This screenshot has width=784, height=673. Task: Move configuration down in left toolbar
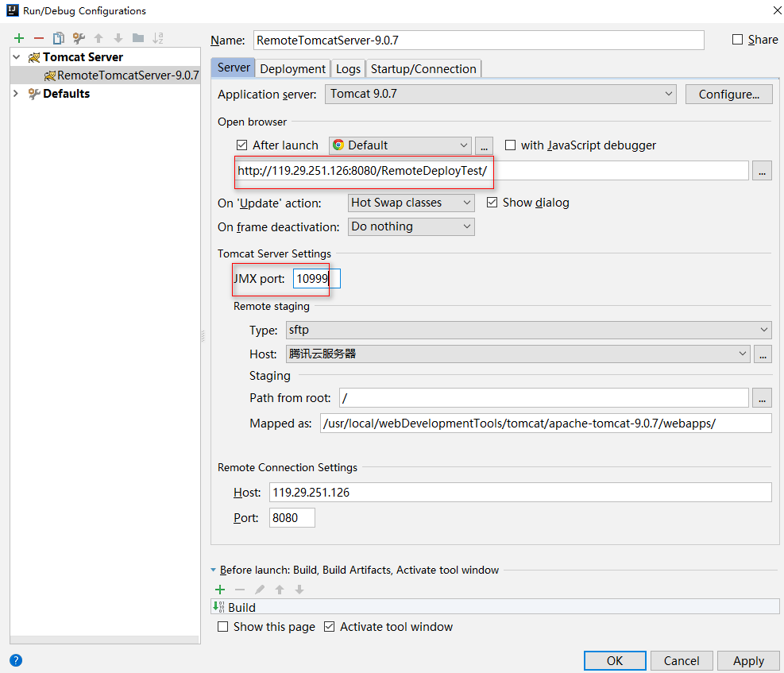tap(118, 38)
